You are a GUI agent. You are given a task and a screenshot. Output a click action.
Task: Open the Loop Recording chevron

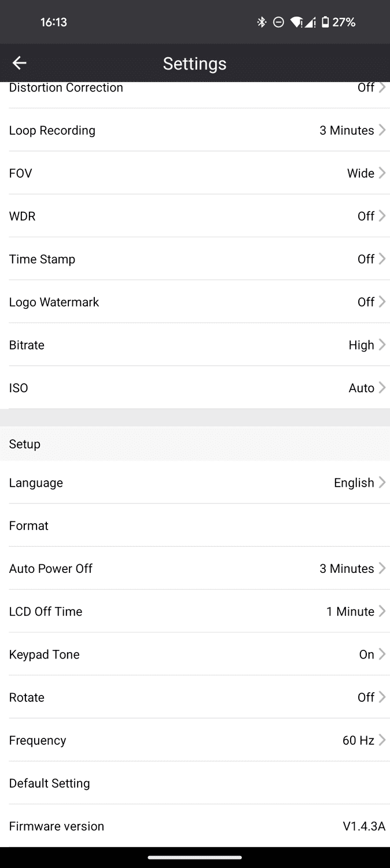pos(382,130)
